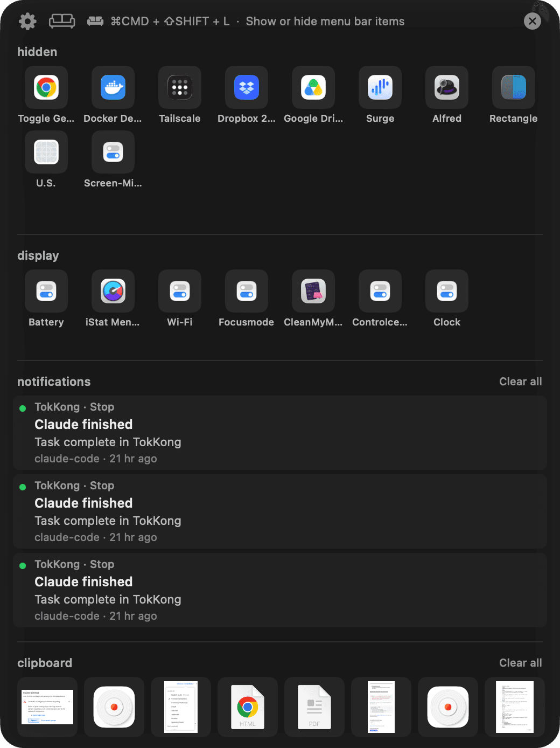Screen dimensions: 560x748
Task: Clear all notifications
Action: (x=520, y=382)
